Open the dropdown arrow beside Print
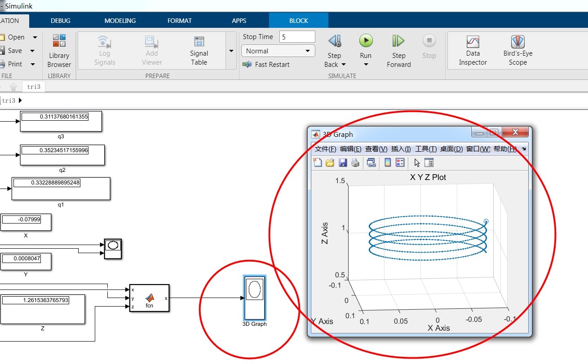This screenshot has width=588, height=364. point(33,65)
